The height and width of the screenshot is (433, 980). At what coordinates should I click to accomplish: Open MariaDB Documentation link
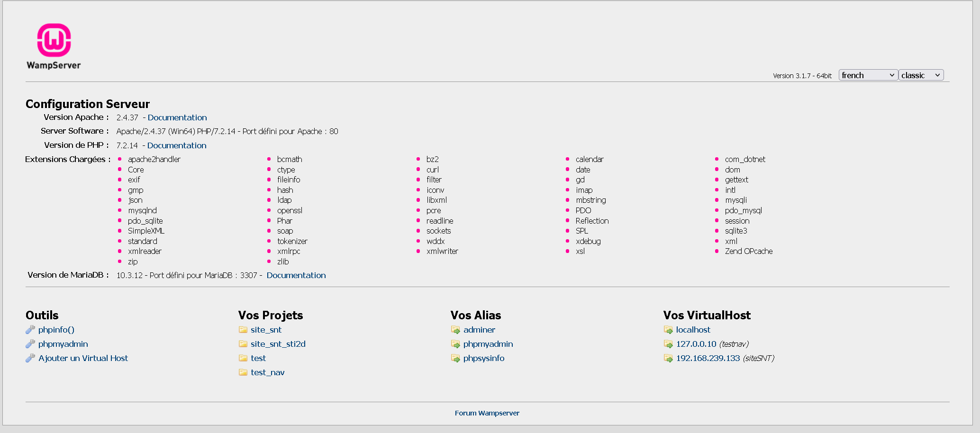pyautogui.click(x=296, y=275)
